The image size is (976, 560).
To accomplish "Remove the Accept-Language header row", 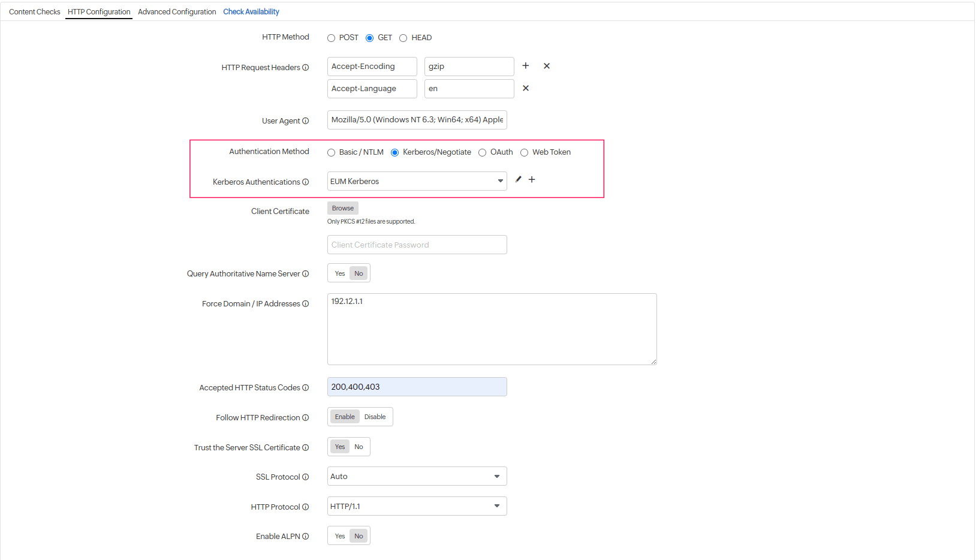I will 525,88.
